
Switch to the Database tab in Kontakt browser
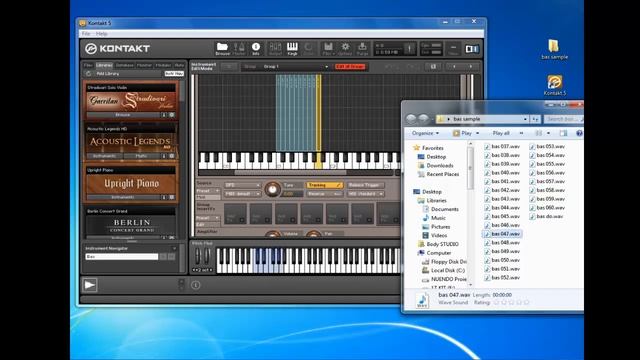pyautogui.click(x=124, y=65)
